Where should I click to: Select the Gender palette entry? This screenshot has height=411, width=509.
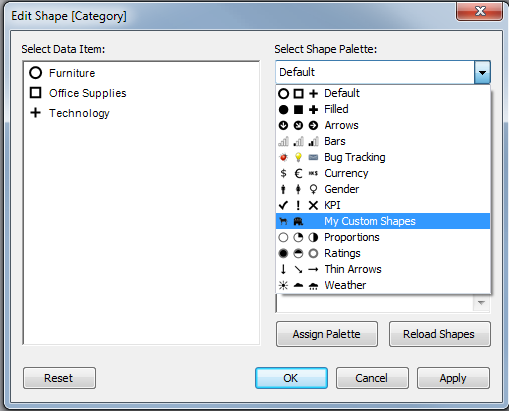383,189
